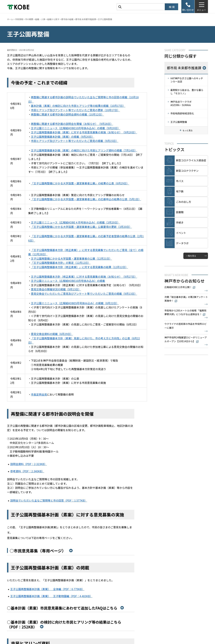Click 一覧を見る button under topics
215x644 pixels.
195,256
